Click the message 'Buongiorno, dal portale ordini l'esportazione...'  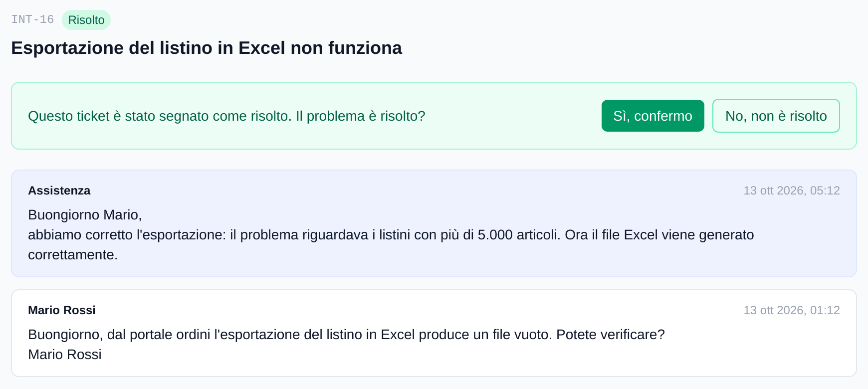click(347, 335)
